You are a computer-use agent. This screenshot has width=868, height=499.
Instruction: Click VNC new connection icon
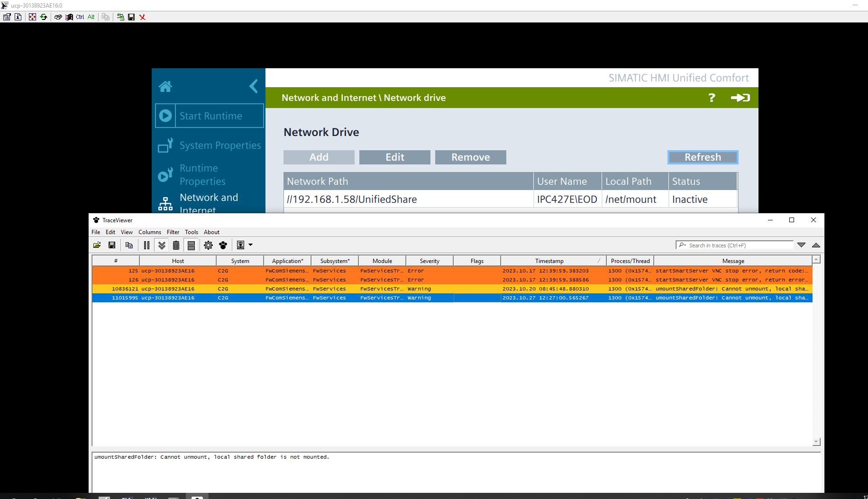tap(120, 17)
